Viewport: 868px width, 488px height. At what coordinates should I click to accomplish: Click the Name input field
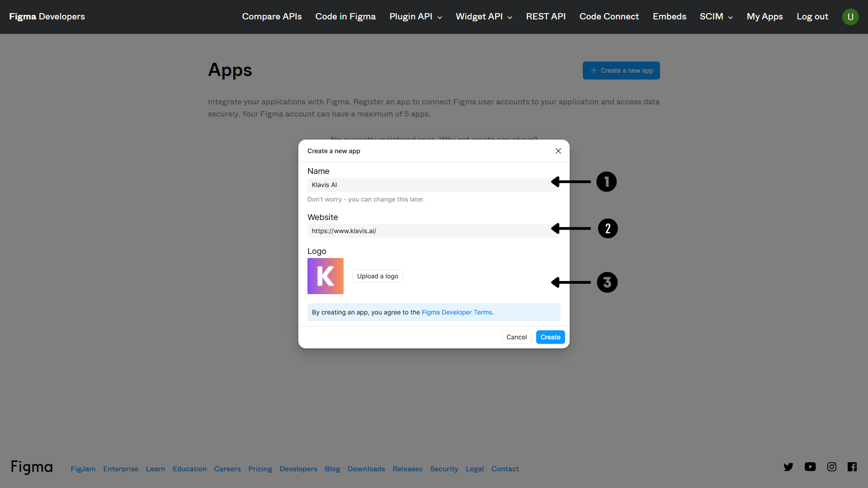tap(429, 185)
